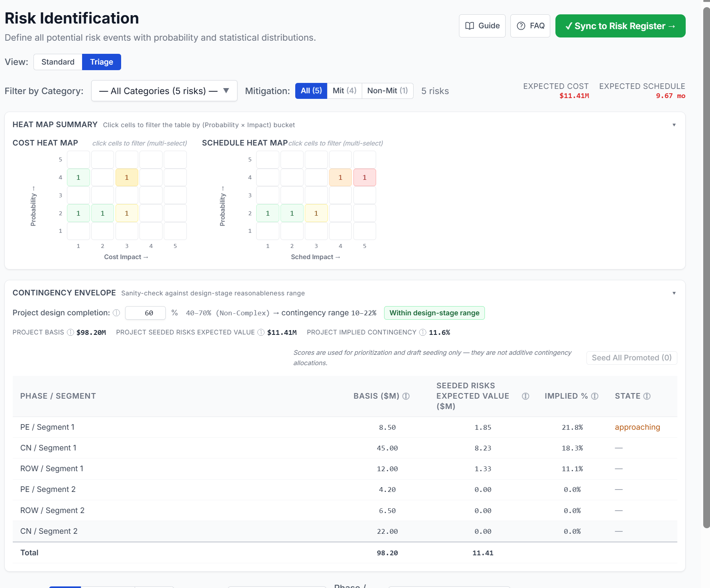Click the Sync to Risk Register button
The image size is (710, 588).
coord(620,26)
